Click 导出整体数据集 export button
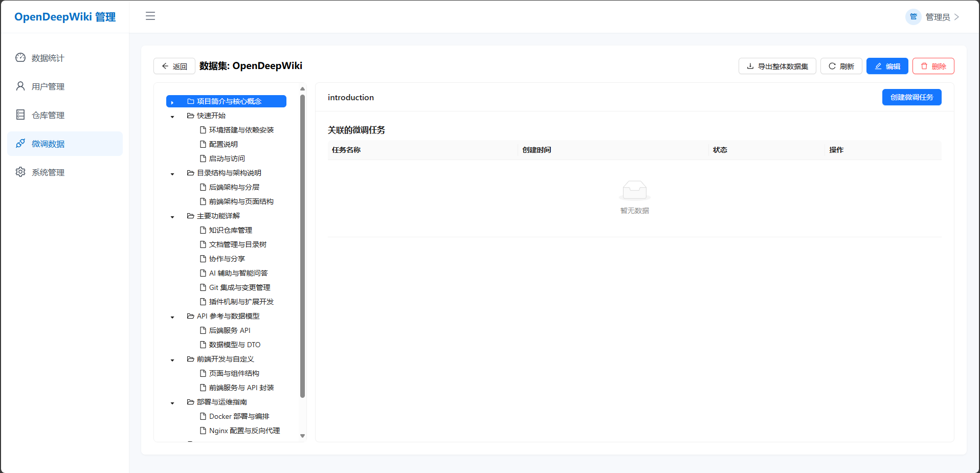The height and width of the screenshot is (473, 980). pos(777,66)
